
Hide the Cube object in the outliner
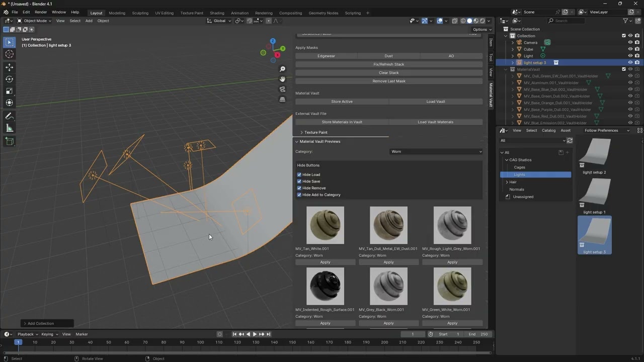click(x=630, y=49)
